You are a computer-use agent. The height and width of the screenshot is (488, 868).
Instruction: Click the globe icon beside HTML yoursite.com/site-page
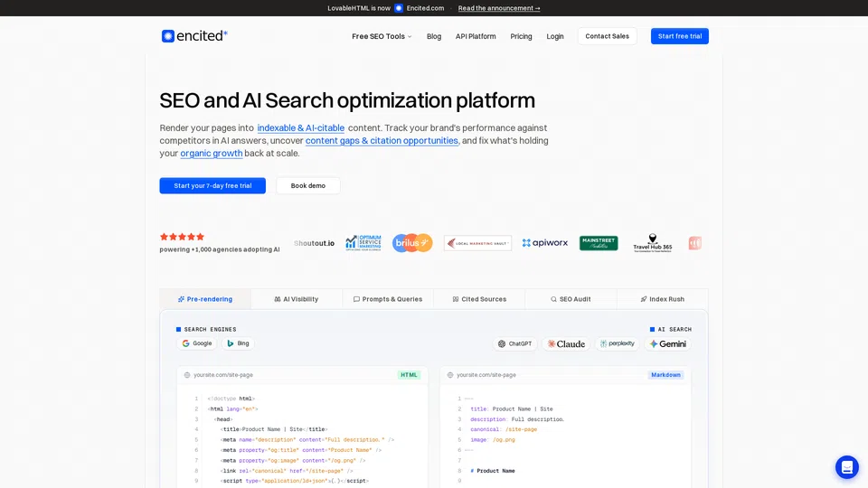(187, 375)
